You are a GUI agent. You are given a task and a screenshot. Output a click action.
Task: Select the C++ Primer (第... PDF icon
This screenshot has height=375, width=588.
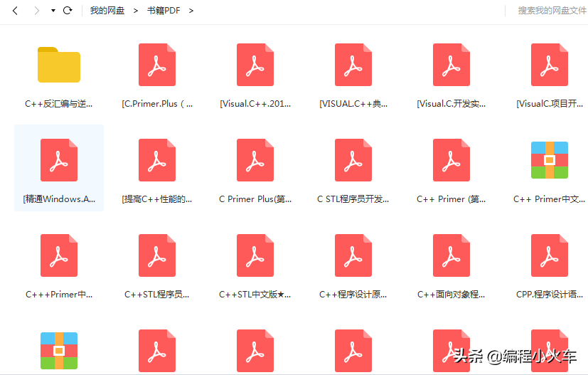(451, 160)
